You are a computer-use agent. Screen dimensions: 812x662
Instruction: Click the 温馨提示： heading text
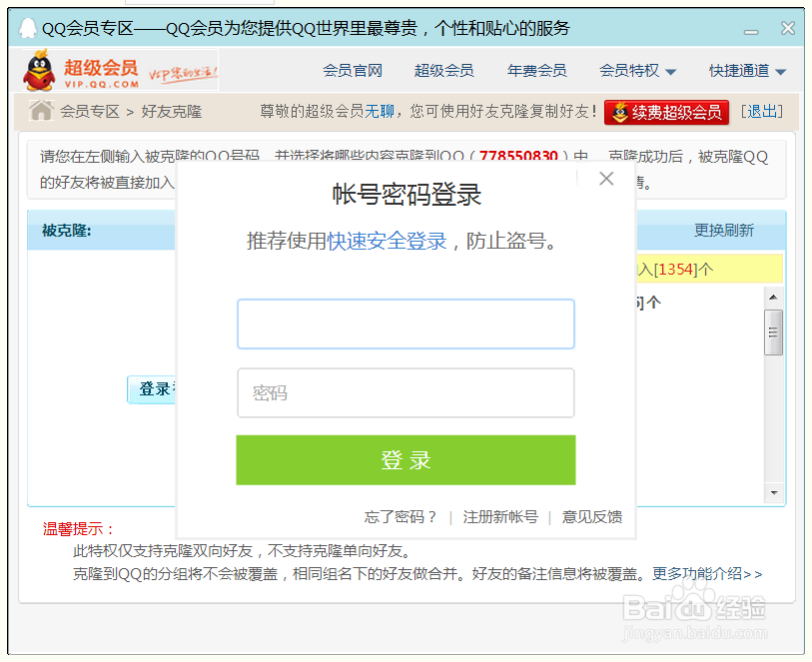79,529
